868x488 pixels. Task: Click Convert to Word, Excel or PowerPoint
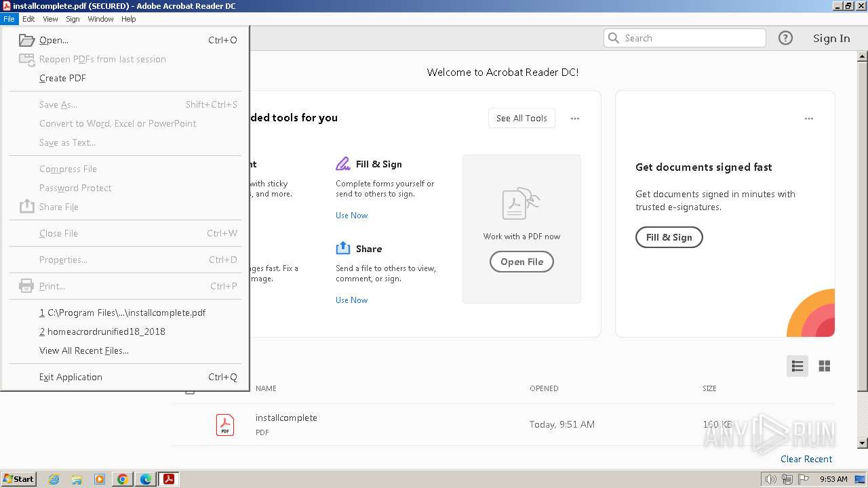pyautogui.click(x=125, y=123)
